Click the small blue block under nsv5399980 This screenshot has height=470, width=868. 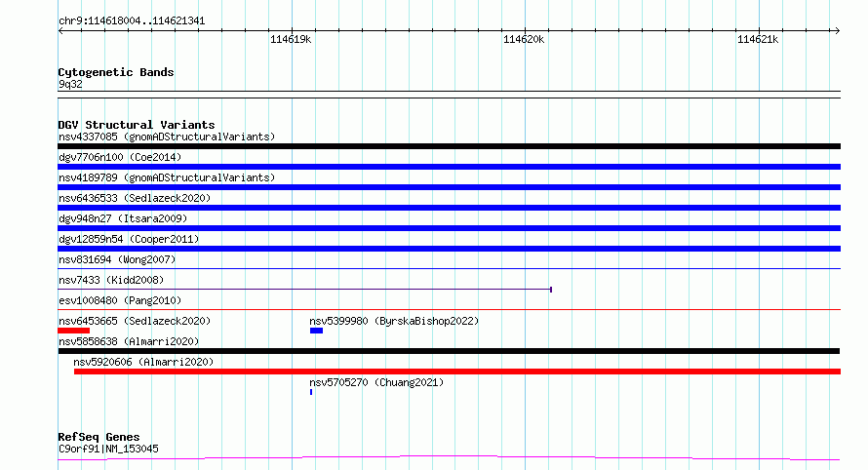(316, 331)
